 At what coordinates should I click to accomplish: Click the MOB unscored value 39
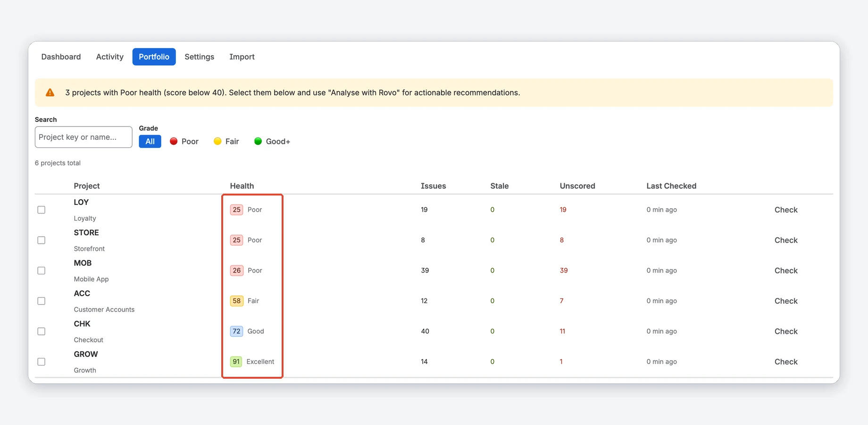564,271
